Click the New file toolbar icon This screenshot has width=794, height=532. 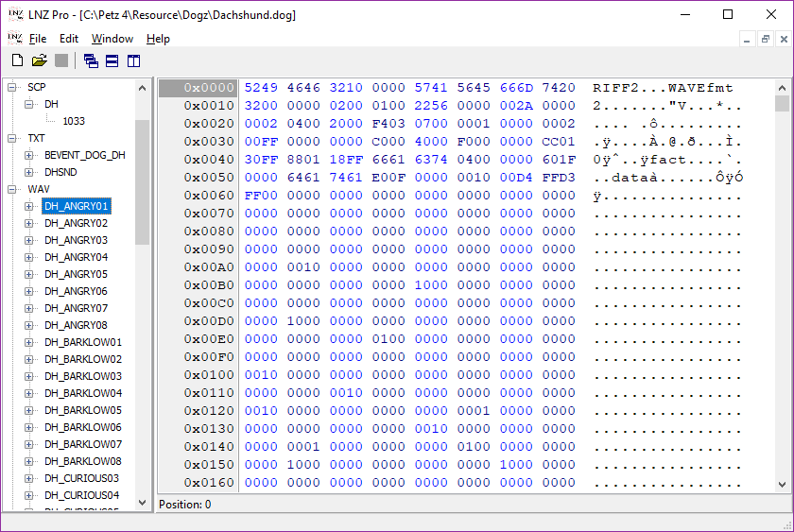[17, 60]
